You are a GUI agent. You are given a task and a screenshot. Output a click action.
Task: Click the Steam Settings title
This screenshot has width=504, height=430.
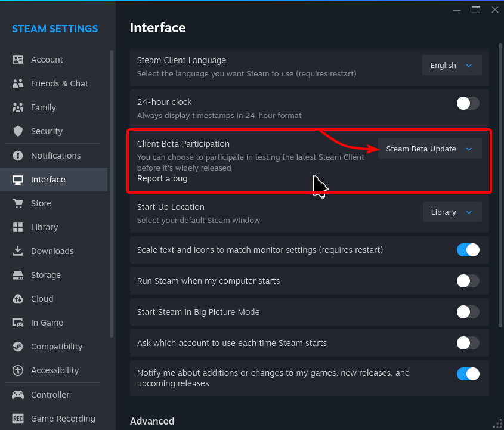(55, 29)
